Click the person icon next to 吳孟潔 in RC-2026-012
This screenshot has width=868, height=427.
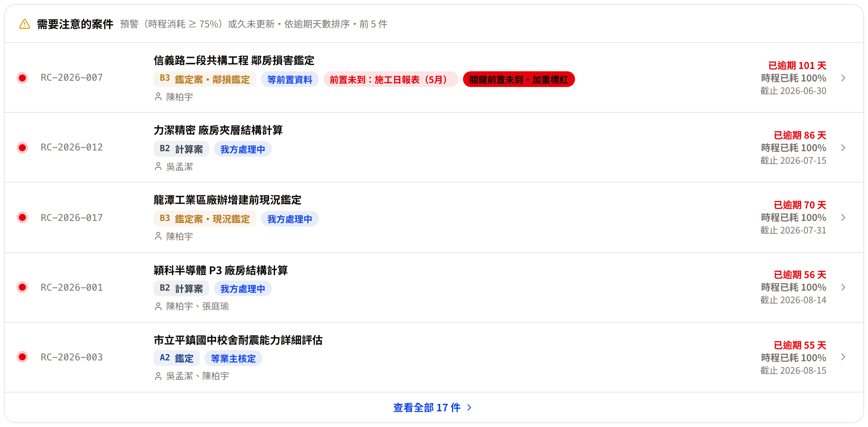(x=158, y=166)
